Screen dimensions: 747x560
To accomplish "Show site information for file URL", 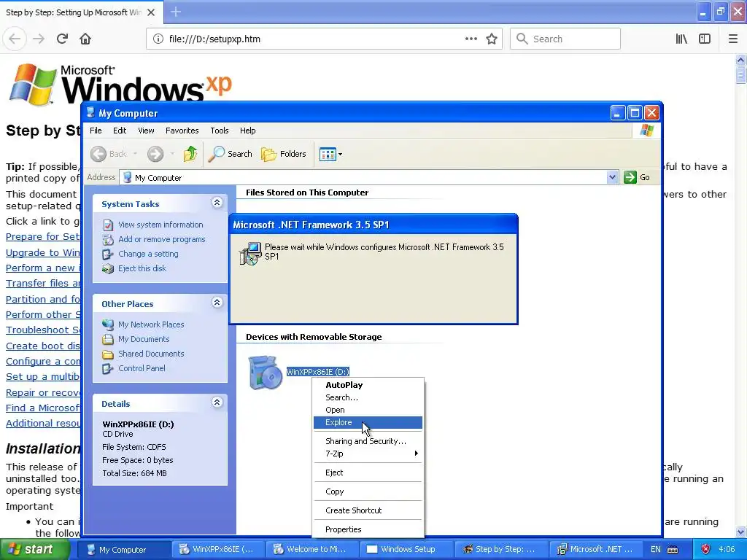I will 158,39.
